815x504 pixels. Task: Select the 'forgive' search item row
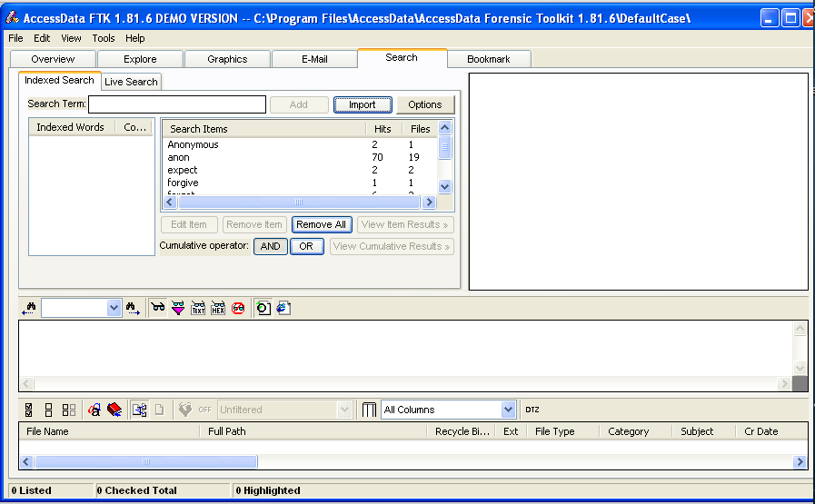tap(300, 183)
